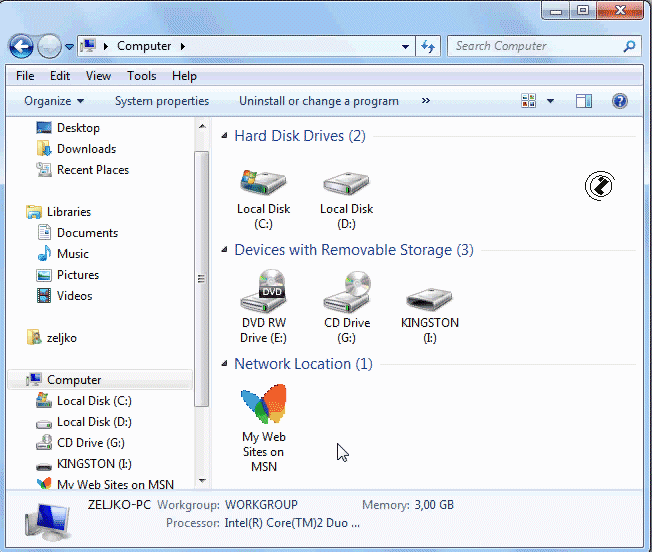Click the refresh button beside address bar
The width and height of the screenshot is (652, 552).
coord(428,46)
